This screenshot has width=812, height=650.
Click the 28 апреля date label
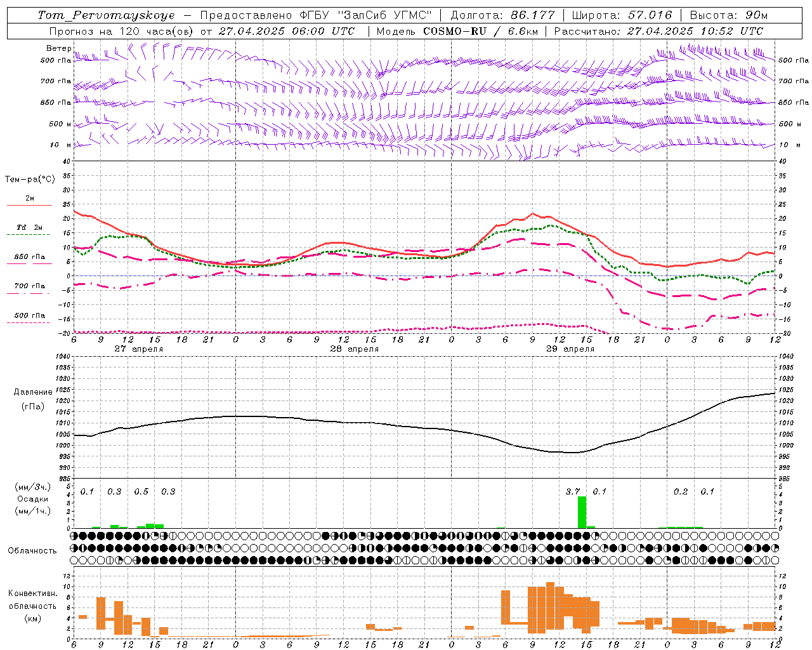click(x=354, y=349)
